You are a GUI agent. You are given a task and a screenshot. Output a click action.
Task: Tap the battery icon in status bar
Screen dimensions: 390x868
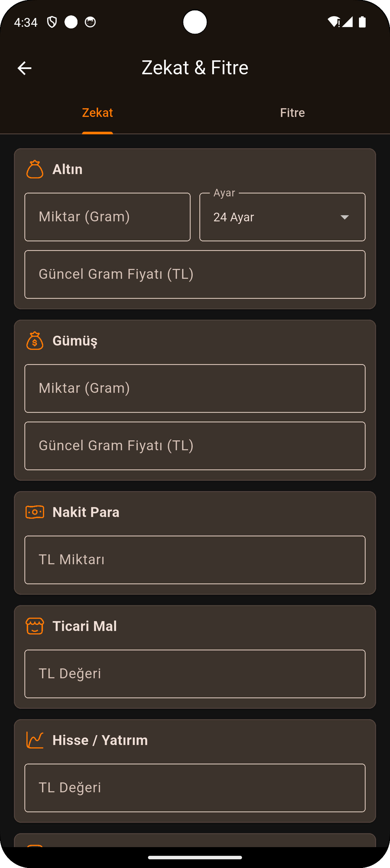point(363,21)
